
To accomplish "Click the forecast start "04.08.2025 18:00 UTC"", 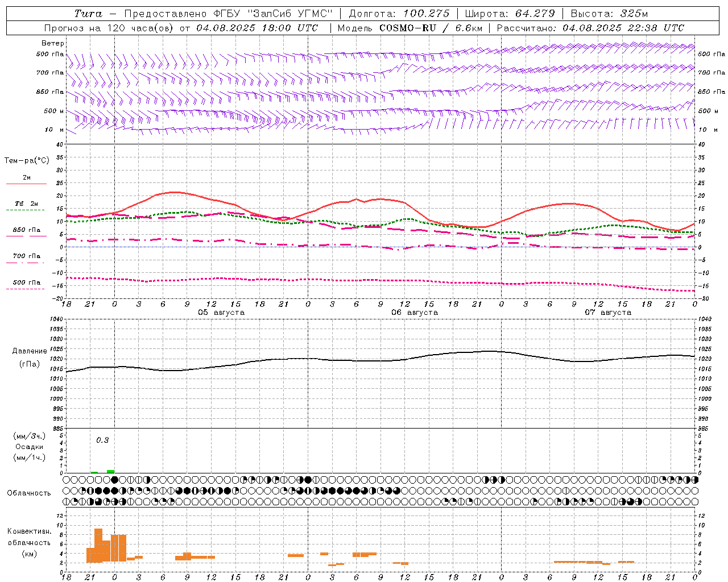I will pyautogui.click(x=257, y=28).
